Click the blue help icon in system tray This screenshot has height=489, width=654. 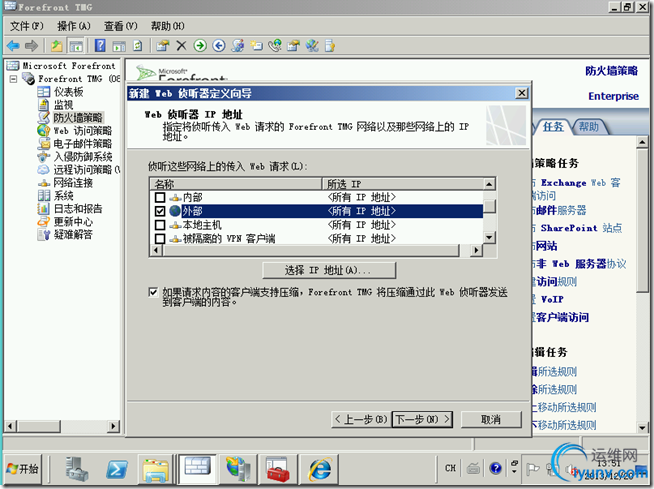[496, 469]
